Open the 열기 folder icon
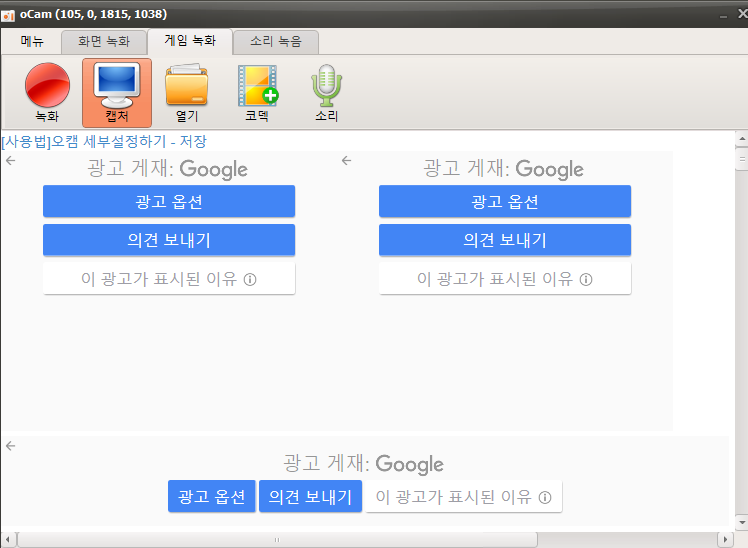Viewport: 748px width, 548px height. point(187,93)
